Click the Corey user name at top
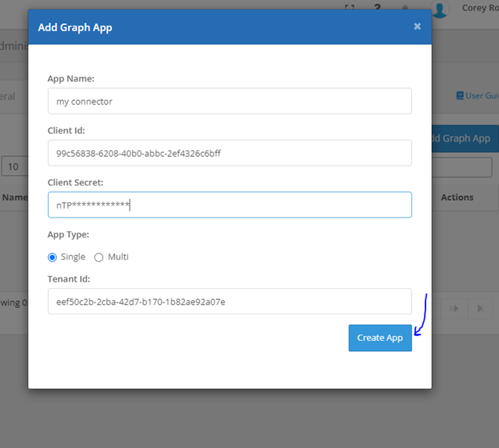The width and height of the screenshot is (499, 448). (x=479, y=9)
